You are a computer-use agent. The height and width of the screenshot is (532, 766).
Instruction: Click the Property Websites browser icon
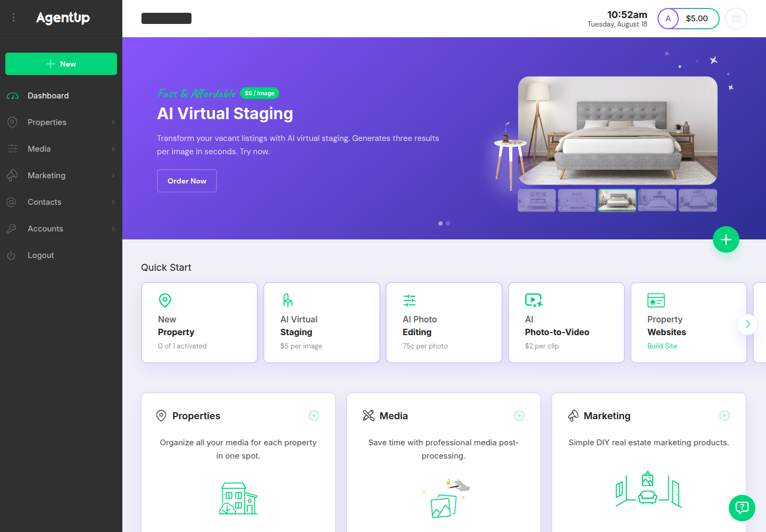coord(656,300)
